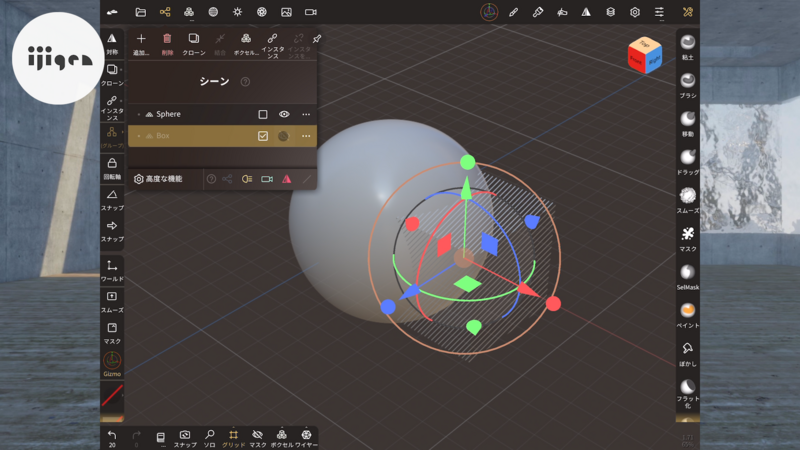Show light icons in Scene panel footer

click(x=247, y=179)
